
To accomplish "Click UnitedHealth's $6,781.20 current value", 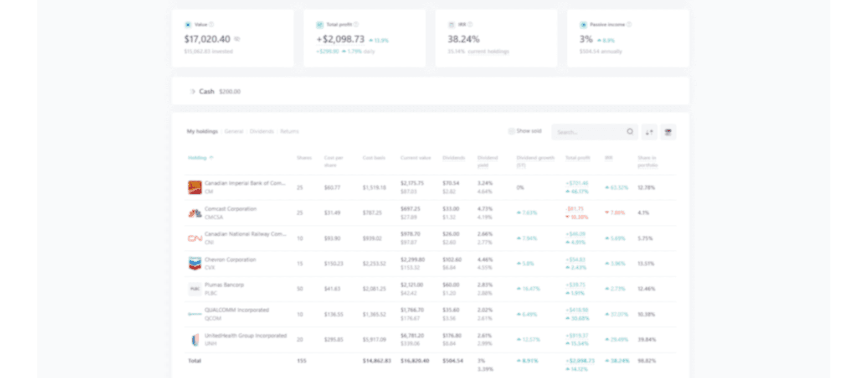I will click(x=412, y=336).
